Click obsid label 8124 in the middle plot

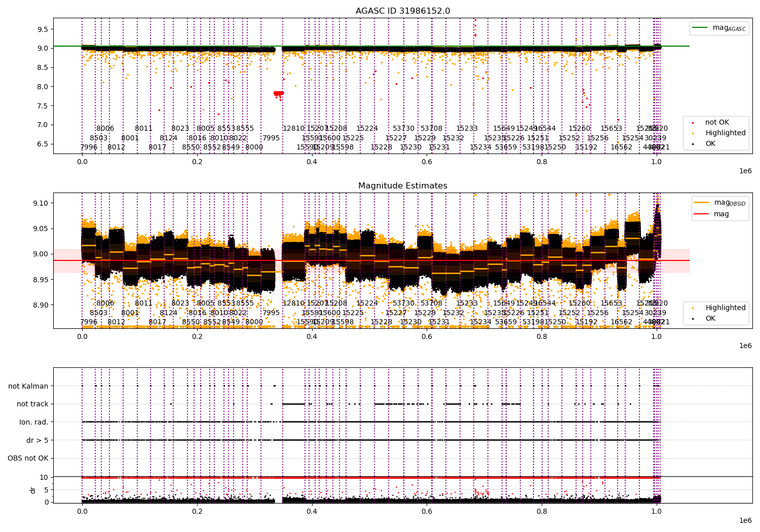(x=169, y=313)
